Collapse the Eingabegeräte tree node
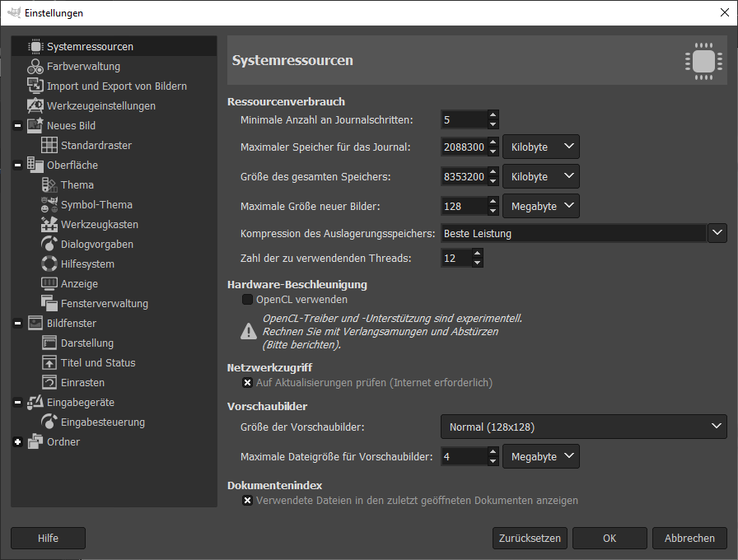 [x=18, y=403]
